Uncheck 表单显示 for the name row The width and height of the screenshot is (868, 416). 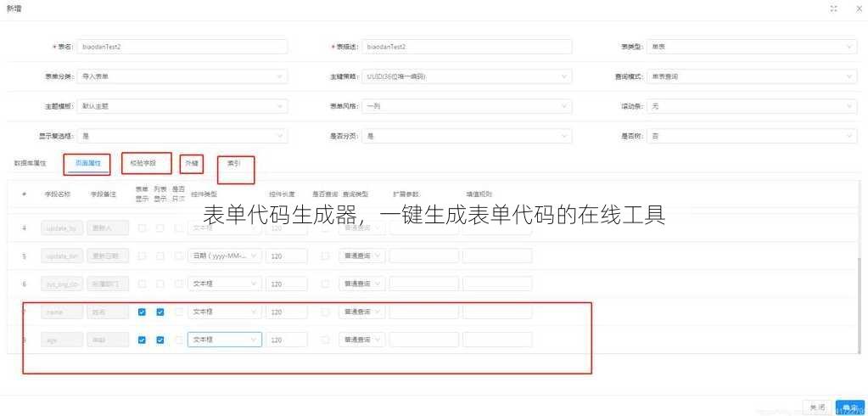coord(142,312)
